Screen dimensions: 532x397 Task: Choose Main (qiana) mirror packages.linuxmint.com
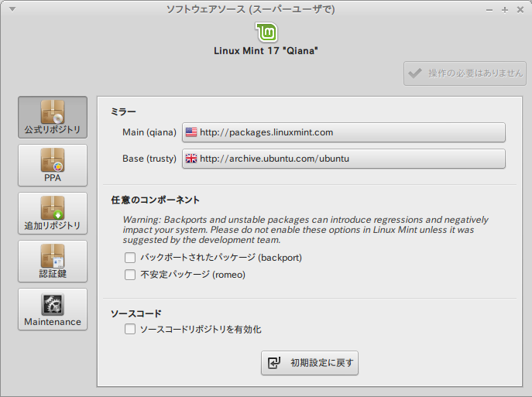click(344, 132)
